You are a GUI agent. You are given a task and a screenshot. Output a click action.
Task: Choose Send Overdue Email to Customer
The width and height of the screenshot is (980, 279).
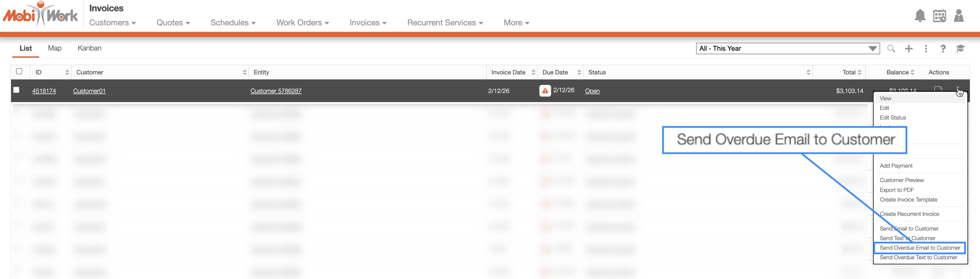(x=919, y=248)
